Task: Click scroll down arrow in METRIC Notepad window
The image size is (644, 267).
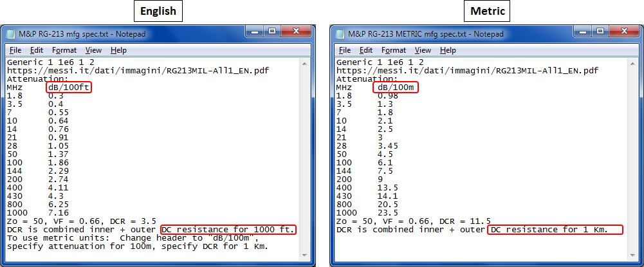Action: 634,256
